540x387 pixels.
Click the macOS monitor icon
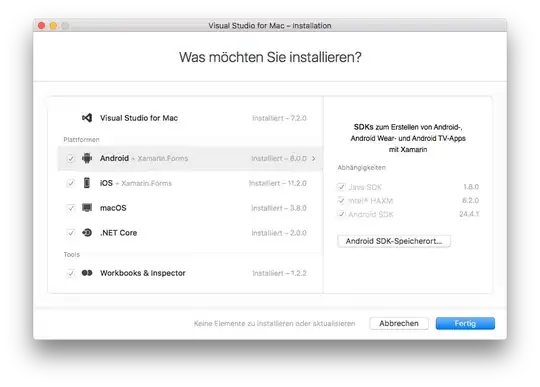pyautogui.click(x=87, y=208)
